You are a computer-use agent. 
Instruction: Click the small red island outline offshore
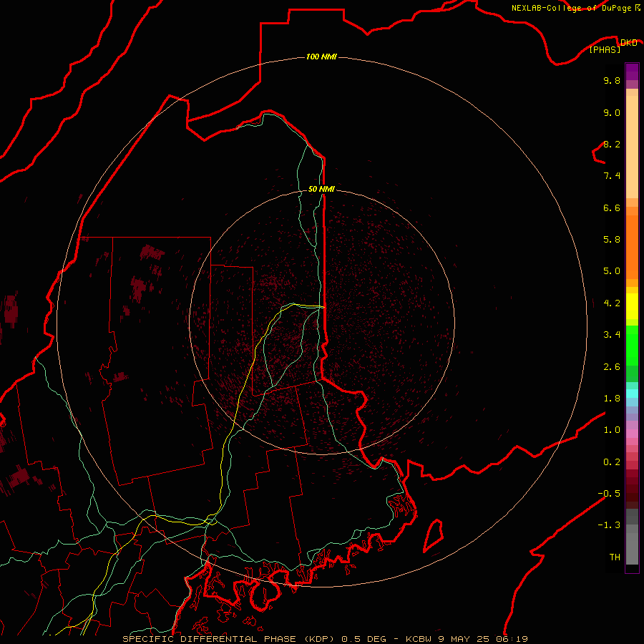coord(433,536)
